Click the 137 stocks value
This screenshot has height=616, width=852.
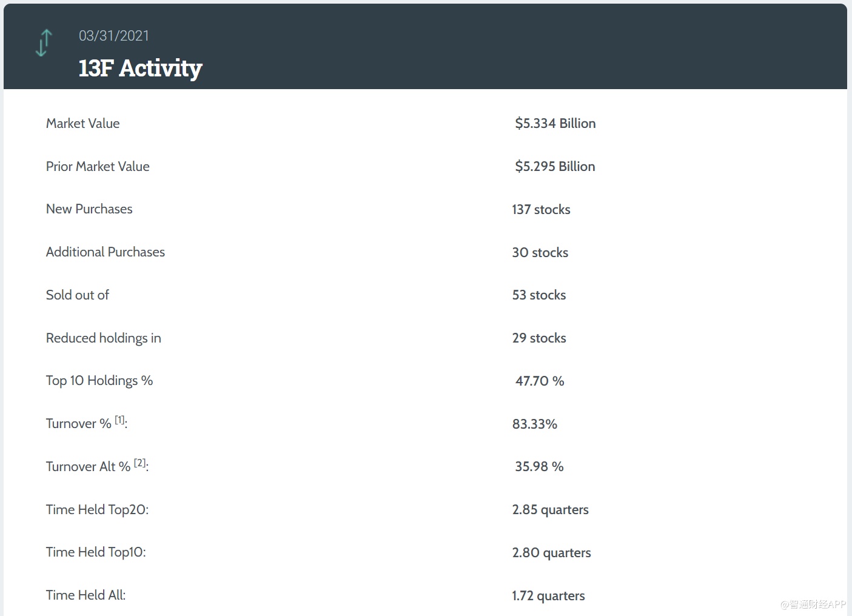click(x=541, y=210)
